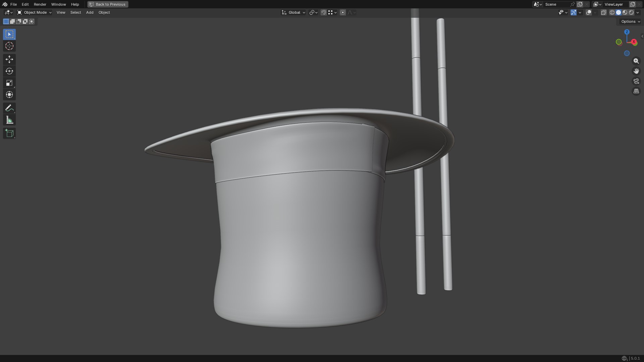The image size is (644, 362).
Task: Click the red X axis on gizmo
Action: (634, 42)
